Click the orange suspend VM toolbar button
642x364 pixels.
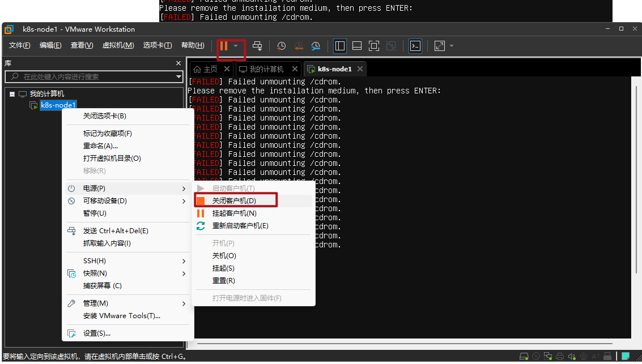point(224,46)
